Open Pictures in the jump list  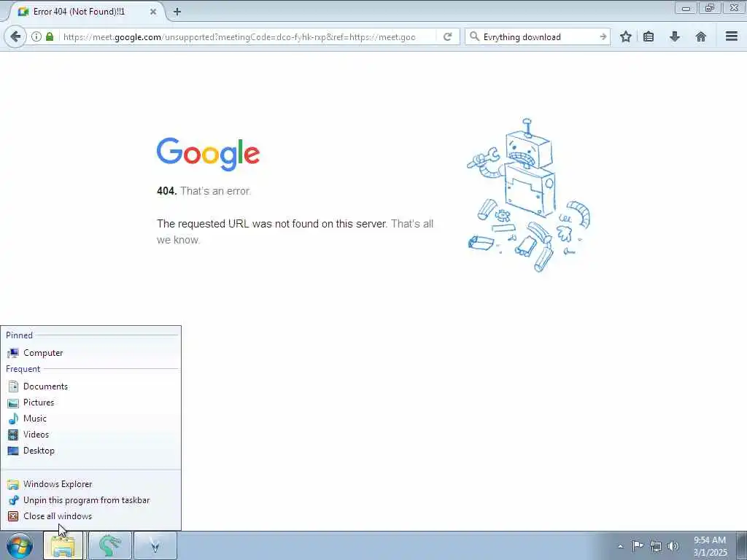tap(90, 402)
